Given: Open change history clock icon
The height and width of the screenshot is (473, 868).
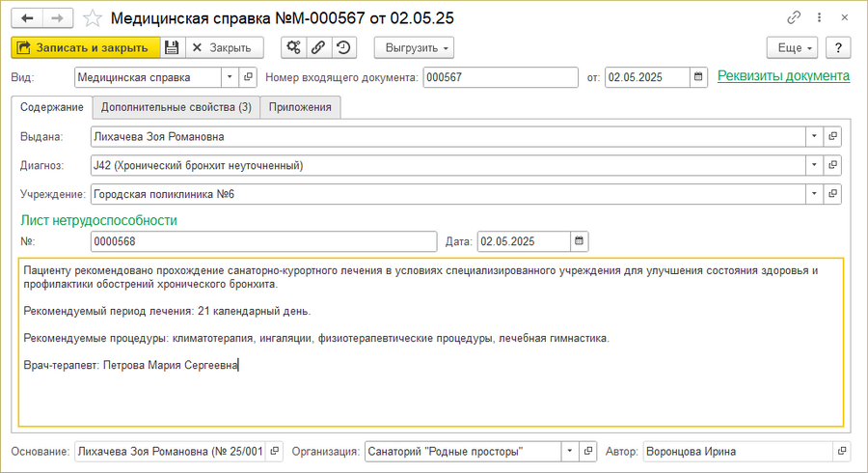Looking at the screenshot, I should click(343, 47).
